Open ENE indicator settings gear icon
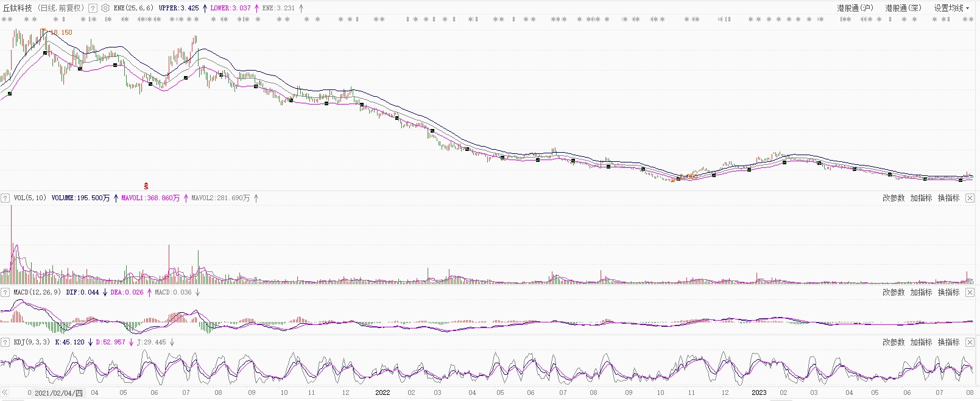 click(105, 9)
